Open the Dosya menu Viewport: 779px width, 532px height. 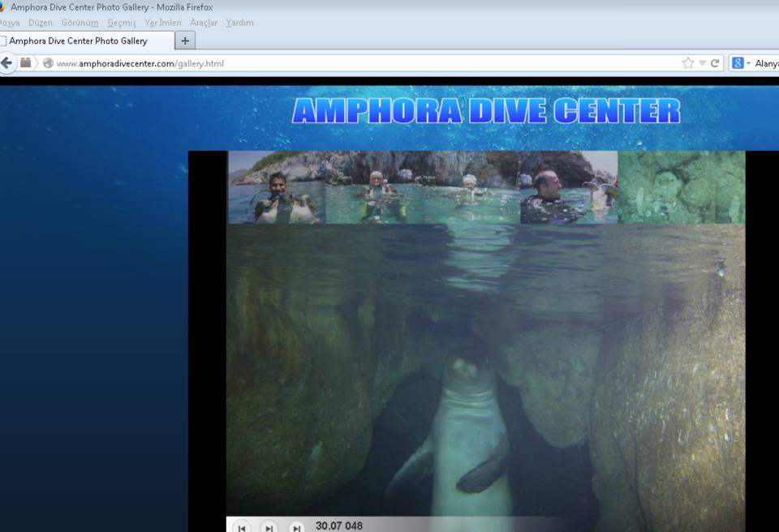10,23
